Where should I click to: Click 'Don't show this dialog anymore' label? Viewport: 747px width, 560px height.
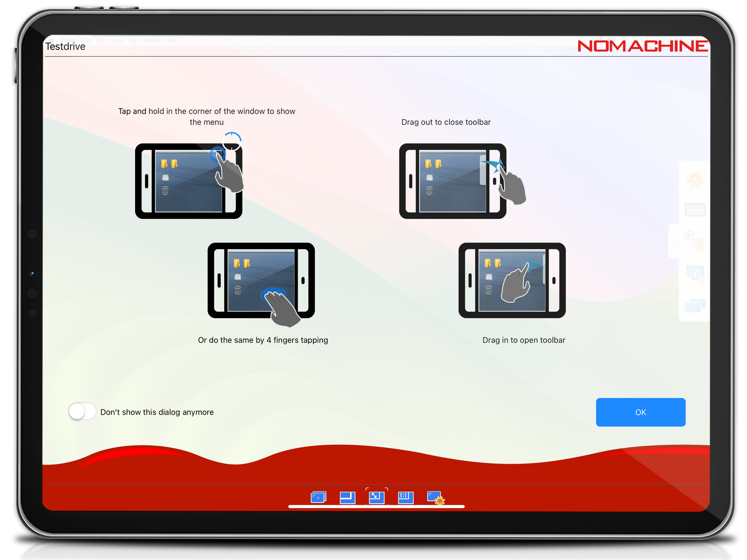coord(157,412)
